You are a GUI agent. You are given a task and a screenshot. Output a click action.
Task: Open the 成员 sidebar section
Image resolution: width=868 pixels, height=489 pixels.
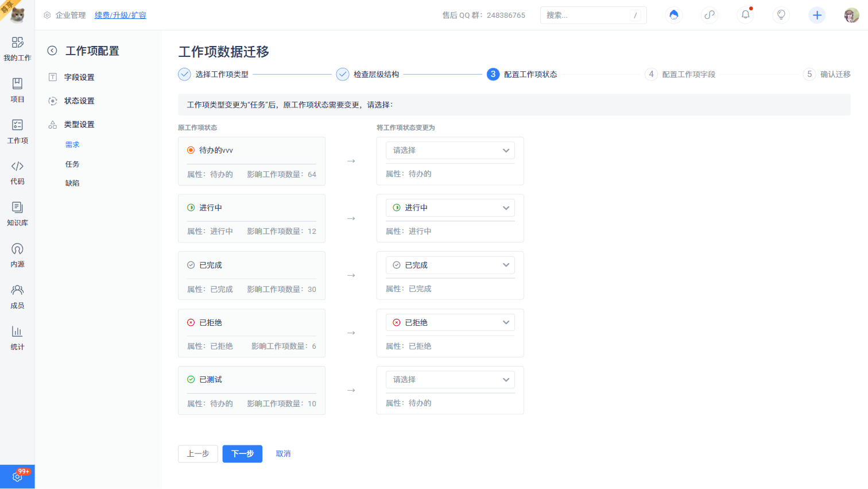click(x=17, y=297)
